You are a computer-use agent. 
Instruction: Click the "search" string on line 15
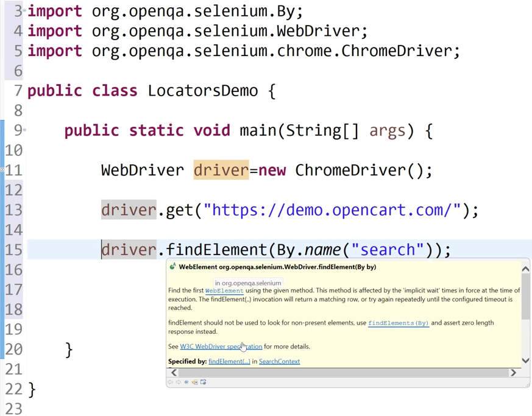(x=387, y=250)
